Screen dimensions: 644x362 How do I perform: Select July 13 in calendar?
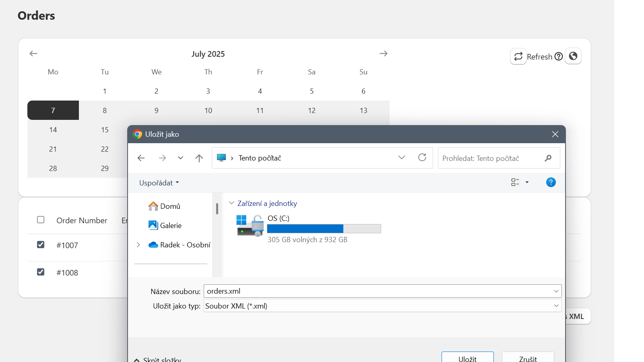[363, 110]
